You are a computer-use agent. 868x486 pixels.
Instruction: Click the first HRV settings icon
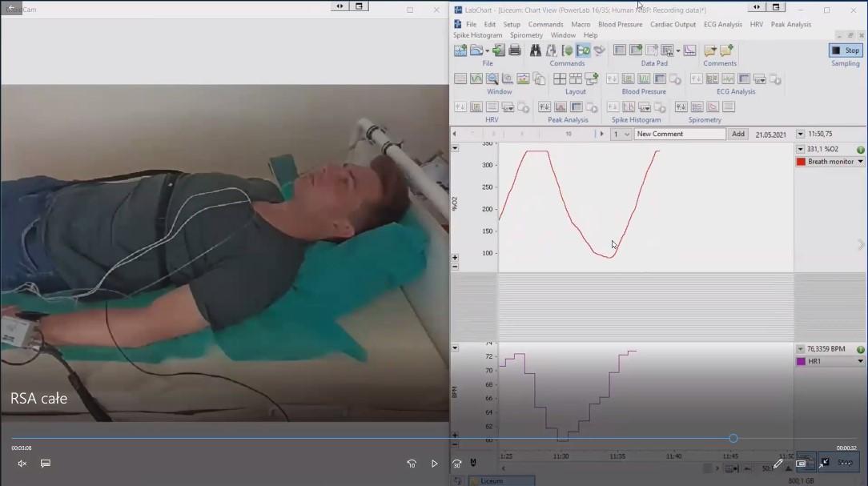coord(460,106)
